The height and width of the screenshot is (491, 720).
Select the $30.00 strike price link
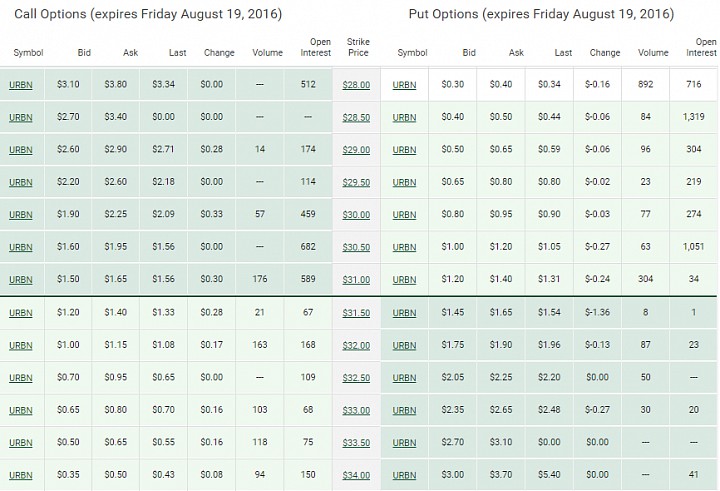click(x=356, y=214)
